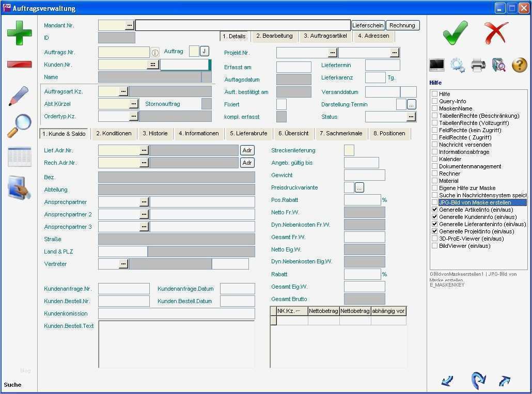Cancel with the red X icon
Screen dimensions: 532x394
coord(496,33)
